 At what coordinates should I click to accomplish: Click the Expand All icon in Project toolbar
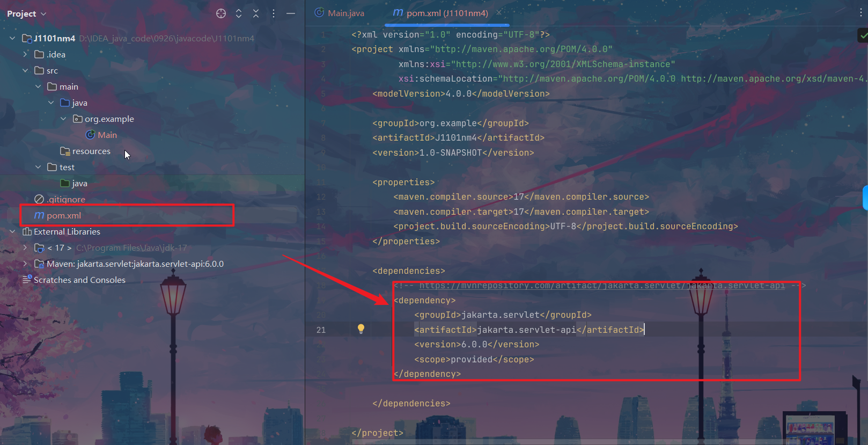(x=239, y=13)
